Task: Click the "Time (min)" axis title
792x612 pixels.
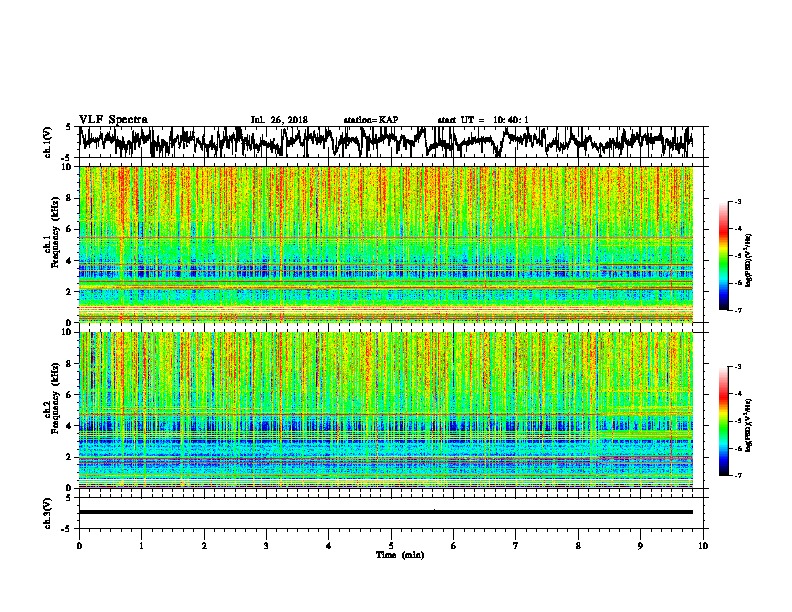Action: pos(400,555)
